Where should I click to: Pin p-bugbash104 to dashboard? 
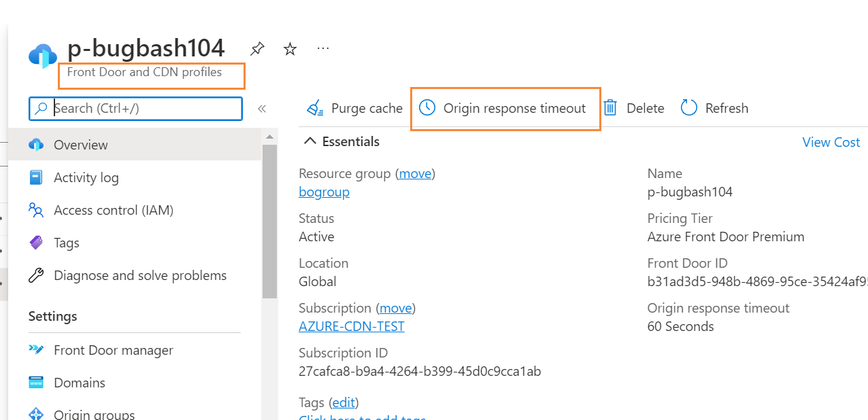(x=257, y=48)
